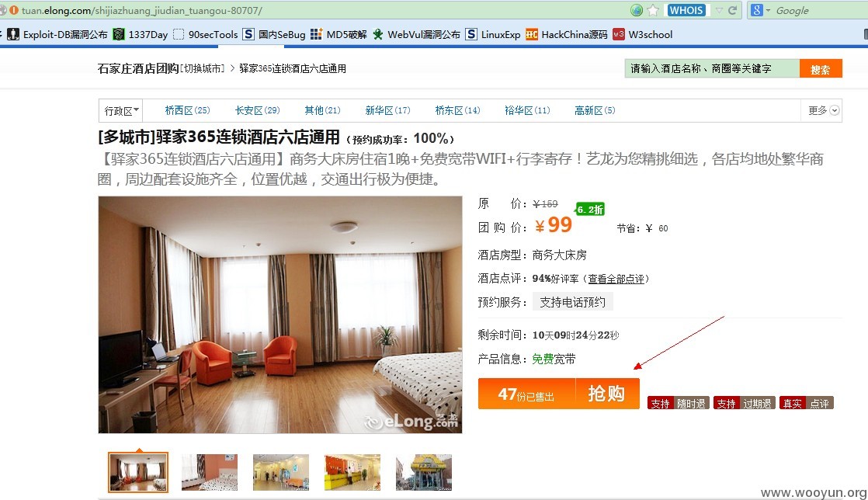Click the WHOIS toolbar button
Image resolution: width=868 pixels, height=500 pixels.
coord(686,10)
